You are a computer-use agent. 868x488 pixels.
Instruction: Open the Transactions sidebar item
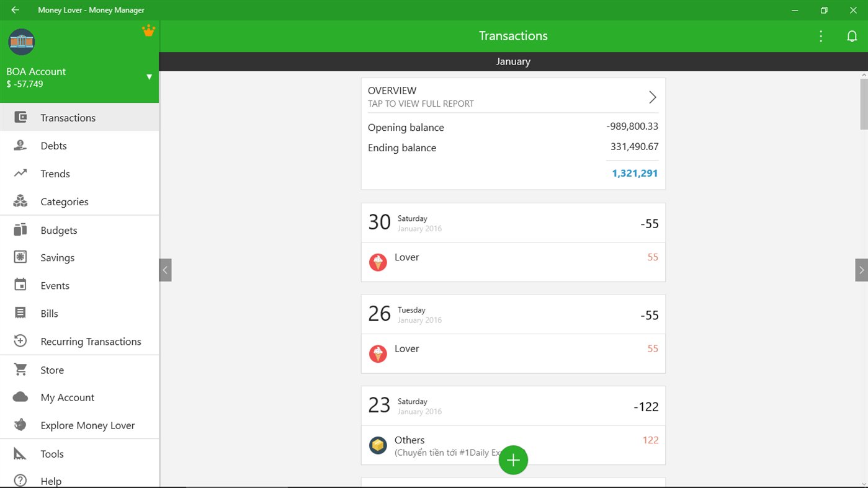79,117
